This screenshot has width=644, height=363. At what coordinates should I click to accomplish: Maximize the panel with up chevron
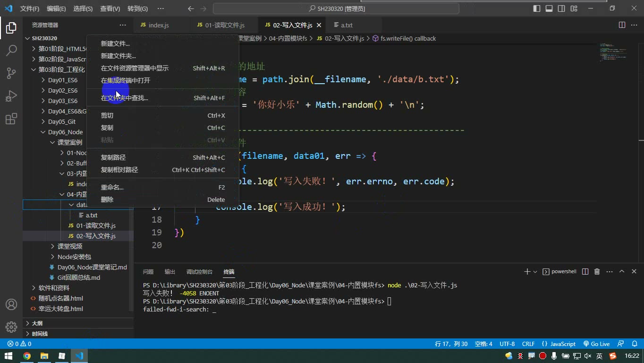click(622, 271)
